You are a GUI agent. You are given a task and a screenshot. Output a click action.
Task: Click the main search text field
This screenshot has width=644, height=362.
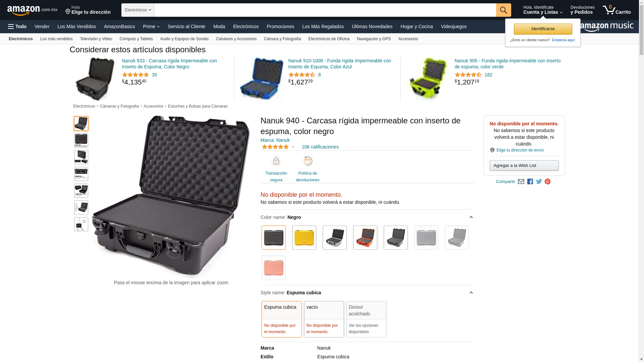(x=325, y=10)
